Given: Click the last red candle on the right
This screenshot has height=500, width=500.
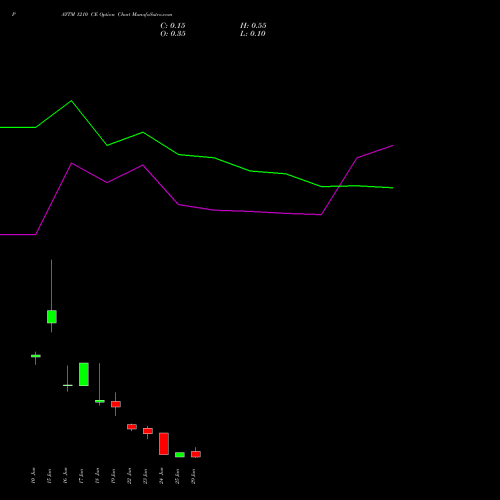Looking at the screenshot, I should point(196,454).
